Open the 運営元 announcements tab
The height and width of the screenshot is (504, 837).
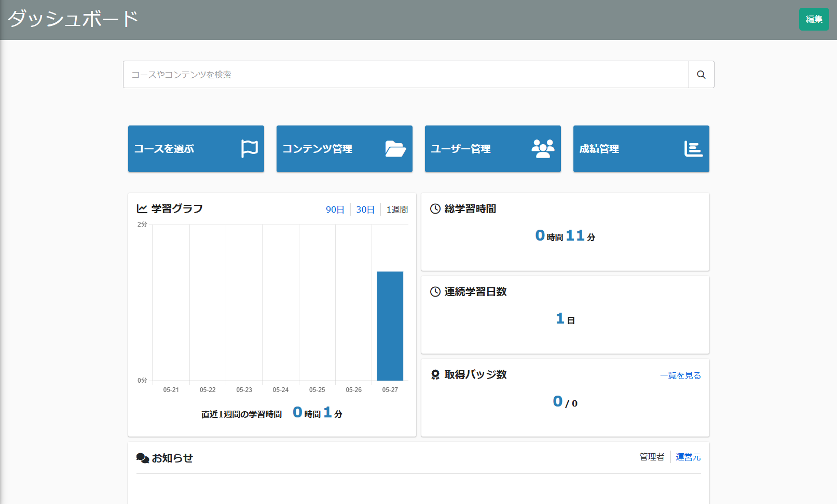[x=688, y=457]
